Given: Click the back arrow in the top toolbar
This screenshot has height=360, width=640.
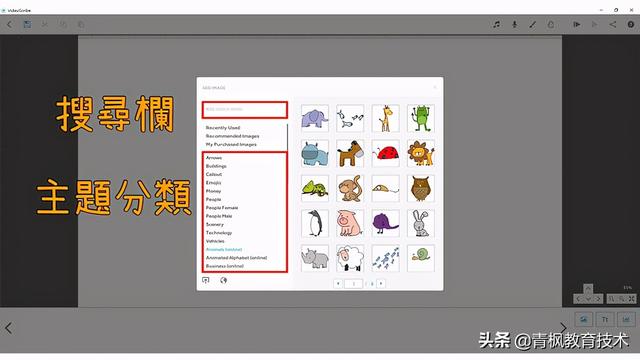Looking at the screenshot, I should [9, 24].
